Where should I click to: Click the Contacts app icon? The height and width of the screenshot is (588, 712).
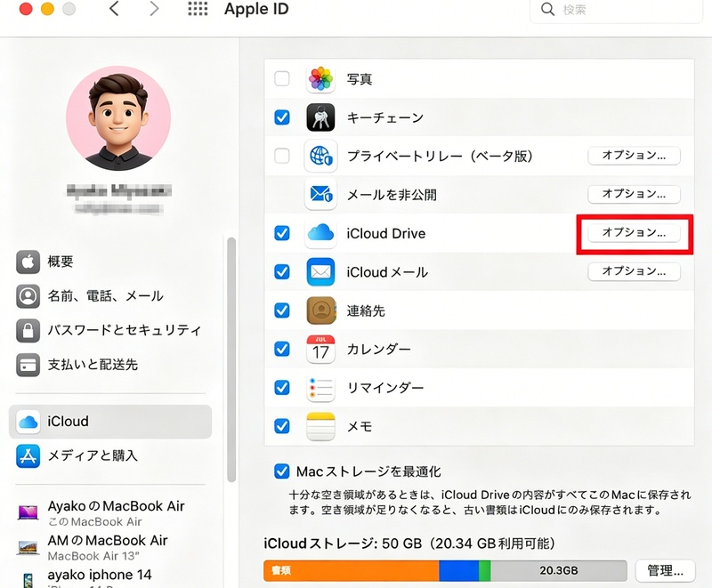(320, 310)
